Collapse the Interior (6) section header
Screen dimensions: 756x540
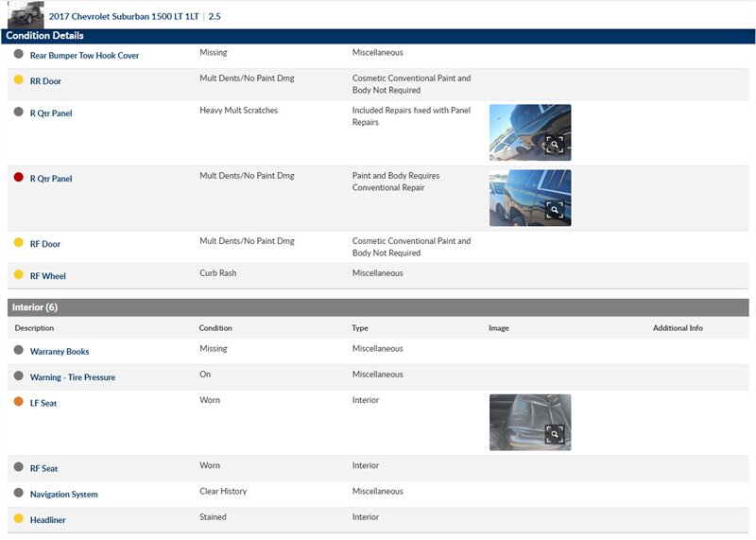(378, 307)
